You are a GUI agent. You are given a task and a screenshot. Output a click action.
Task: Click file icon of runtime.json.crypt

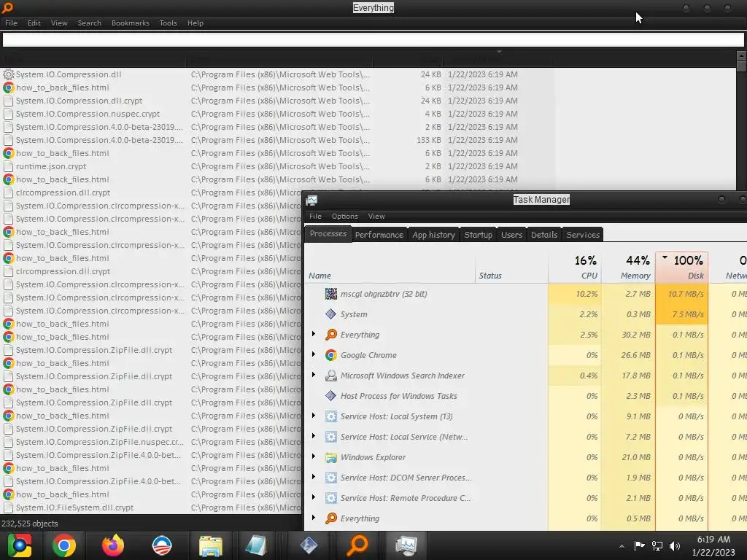tap(8, 166)
